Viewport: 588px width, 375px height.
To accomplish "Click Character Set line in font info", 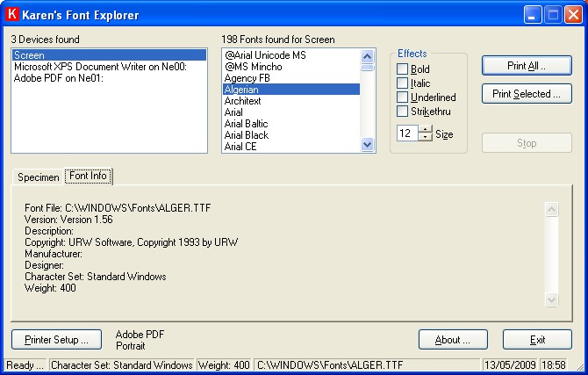I will (96, 277).
